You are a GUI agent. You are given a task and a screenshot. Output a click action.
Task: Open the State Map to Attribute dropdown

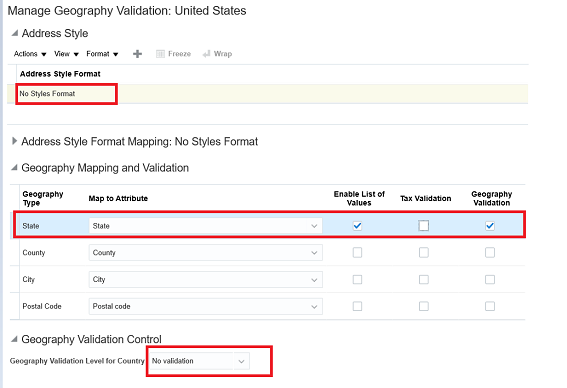pyautogui.click(x=205, y=226)
